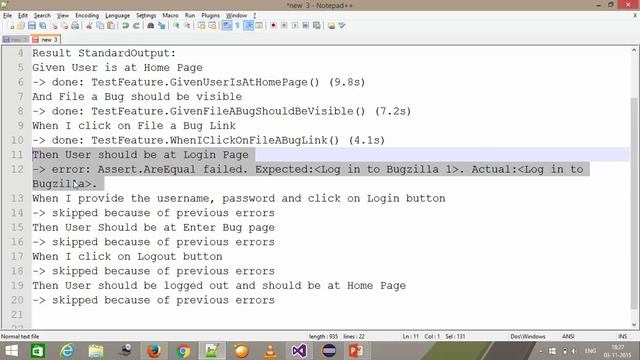Screen dimensions: 640x360
Task: Click line 'Result StandardOutput:'
Action: [x=104, y=53]
